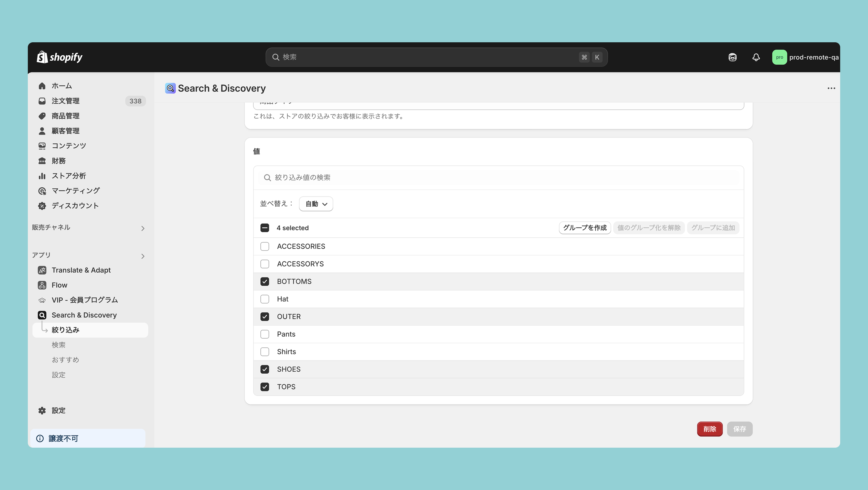868x490 pixels.
Task: Expand the アプリ section chevron
Action: pos(143,256)
